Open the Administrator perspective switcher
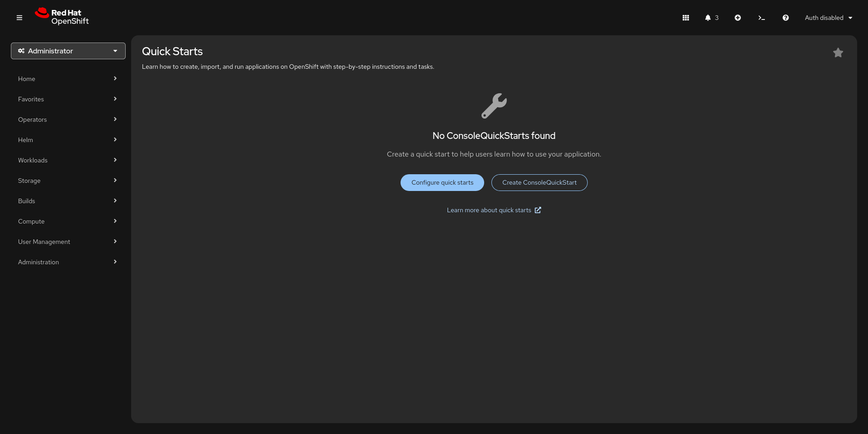 68,51
